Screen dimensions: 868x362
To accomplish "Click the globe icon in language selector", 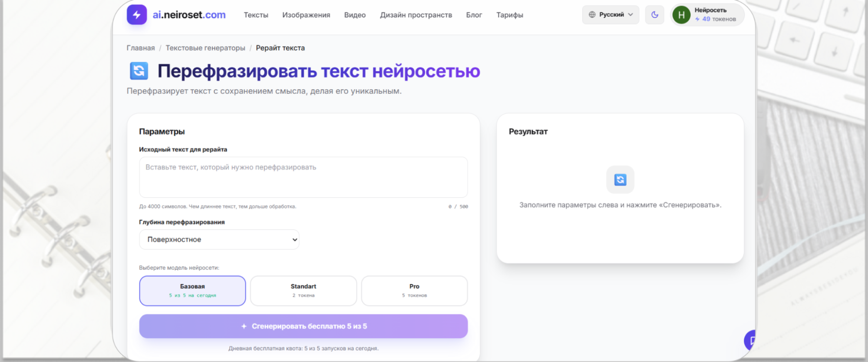I will point(592,15).
